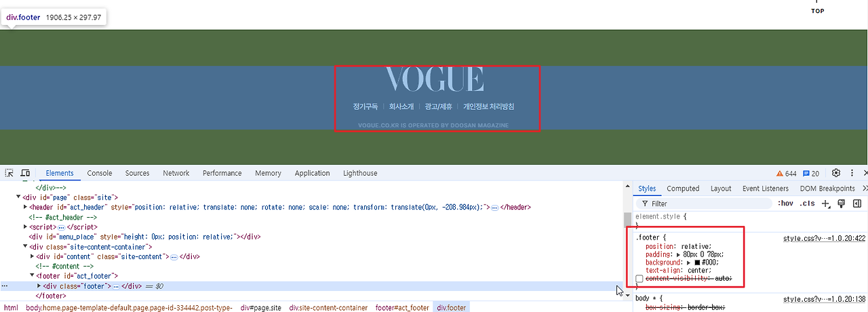The height and width of the screenshot is (312, 868).
Task: Click div.site-content-container breadcrumb item
Action: tap(328, 308)
